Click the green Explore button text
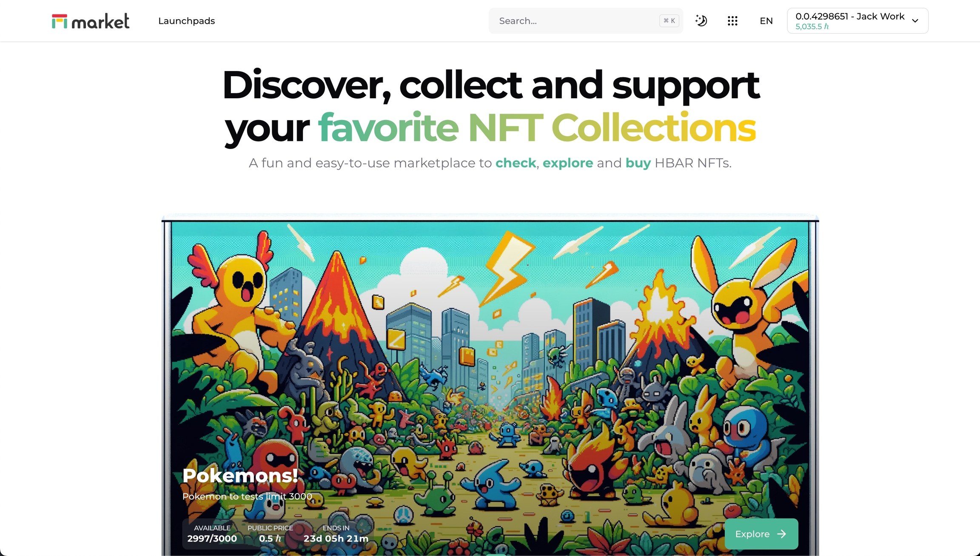Image resolution: width=980 pixels, height=556 pixels. click(752, 534)
